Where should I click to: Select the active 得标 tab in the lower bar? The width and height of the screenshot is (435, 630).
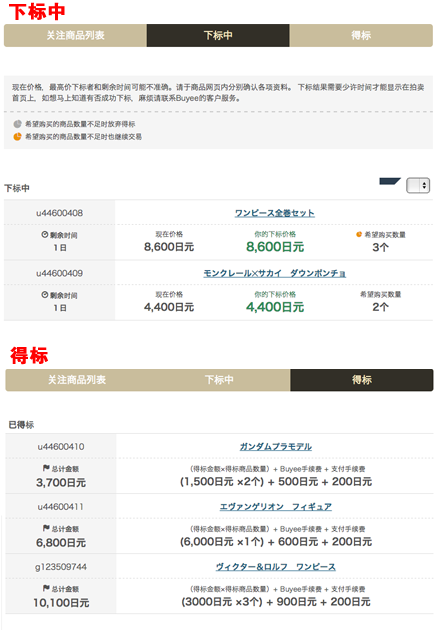coord(362,380)
